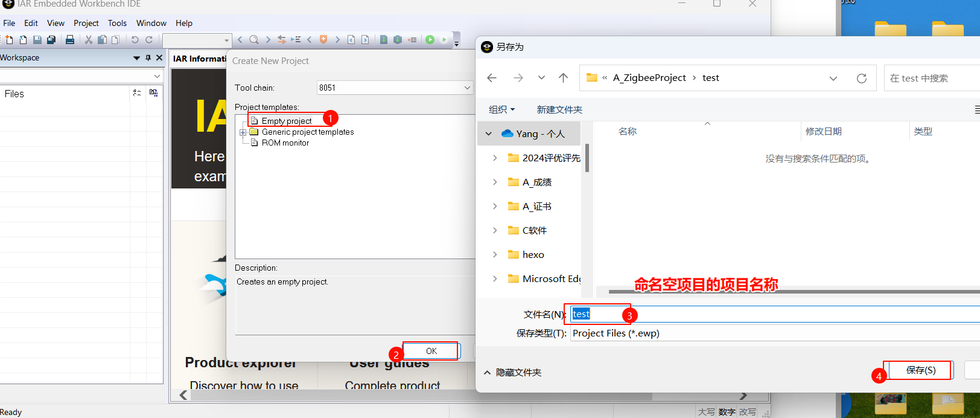
Task: Open the Help menu
Action: [184, 23]
